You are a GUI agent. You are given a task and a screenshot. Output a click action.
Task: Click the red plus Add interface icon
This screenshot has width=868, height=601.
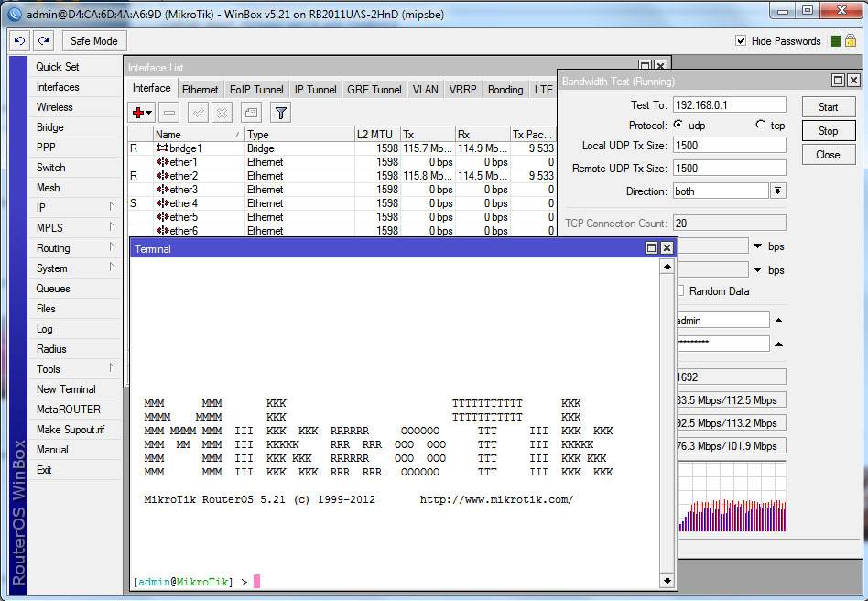(x=137, y=112)
